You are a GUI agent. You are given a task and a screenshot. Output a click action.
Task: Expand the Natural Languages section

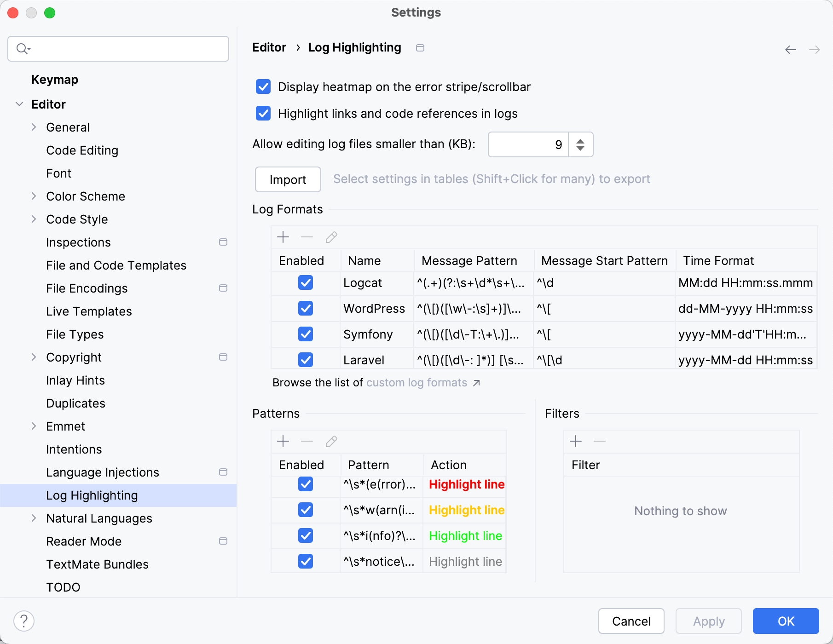tap(34, 518)
